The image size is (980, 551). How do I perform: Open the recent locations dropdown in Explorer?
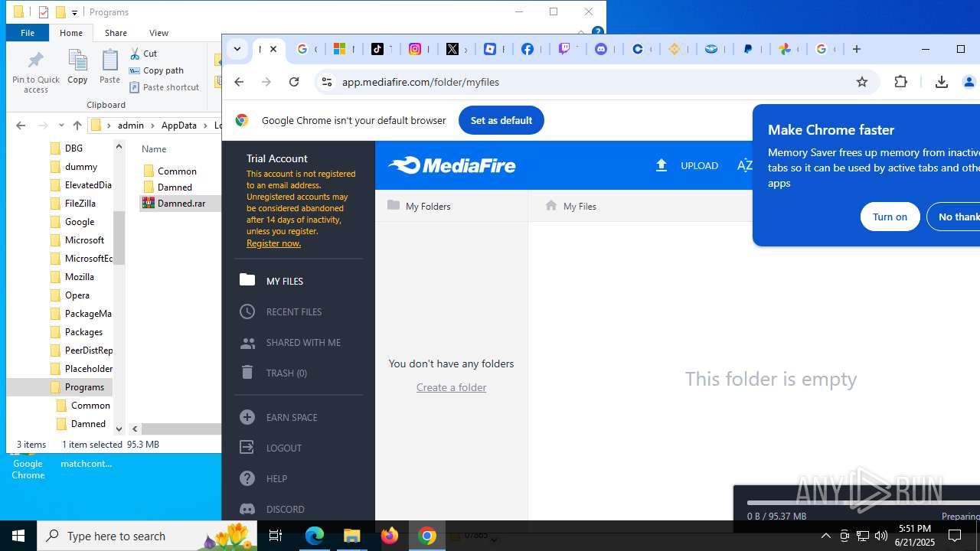[x=61, y=126]
